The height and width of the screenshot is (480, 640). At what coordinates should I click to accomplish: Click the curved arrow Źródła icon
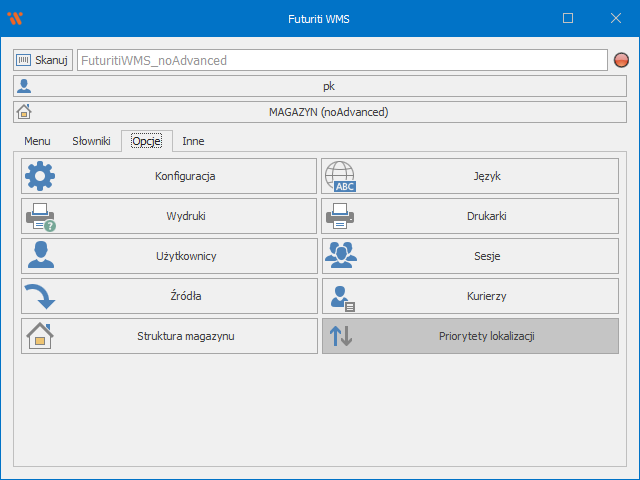tap(40, 296)
